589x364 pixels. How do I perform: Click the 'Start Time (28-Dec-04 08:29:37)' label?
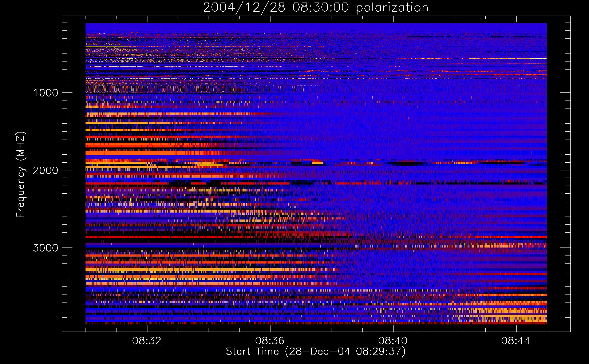[316, 352]
